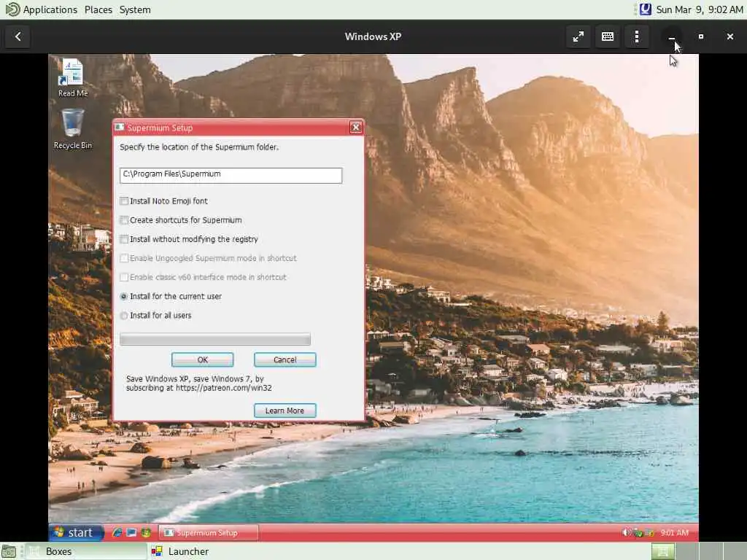
Task: Click the Internet Explorer quick launch icon
Action: pos(117,532)
